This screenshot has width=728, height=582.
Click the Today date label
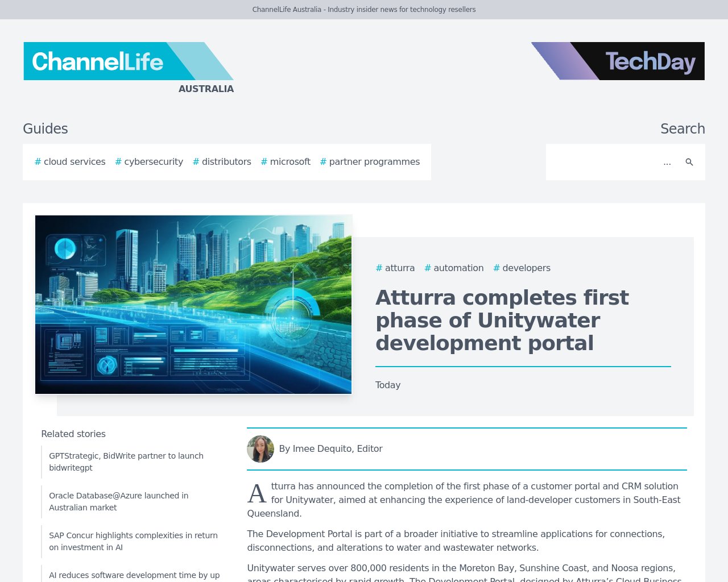388,385
